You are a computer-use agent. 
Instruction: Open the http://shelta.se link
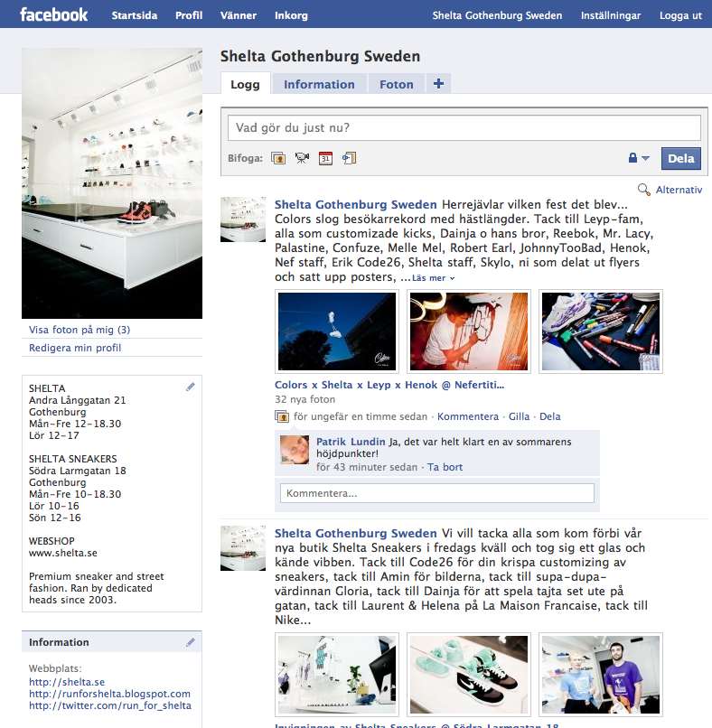67,682
